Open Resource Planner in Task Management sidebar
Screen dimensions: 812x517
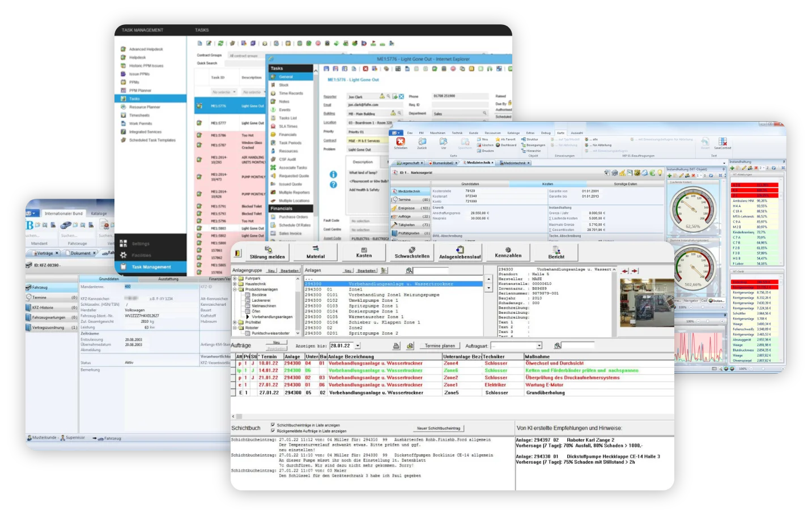tap(144, 107)
